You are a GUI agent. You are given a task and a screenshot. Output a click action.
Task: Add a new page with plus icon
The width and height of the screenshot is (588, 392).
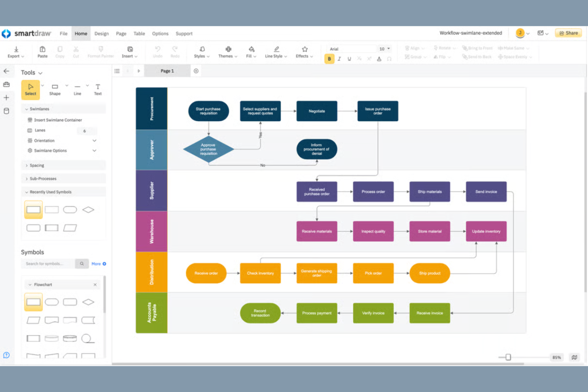(x=196, y=71)
